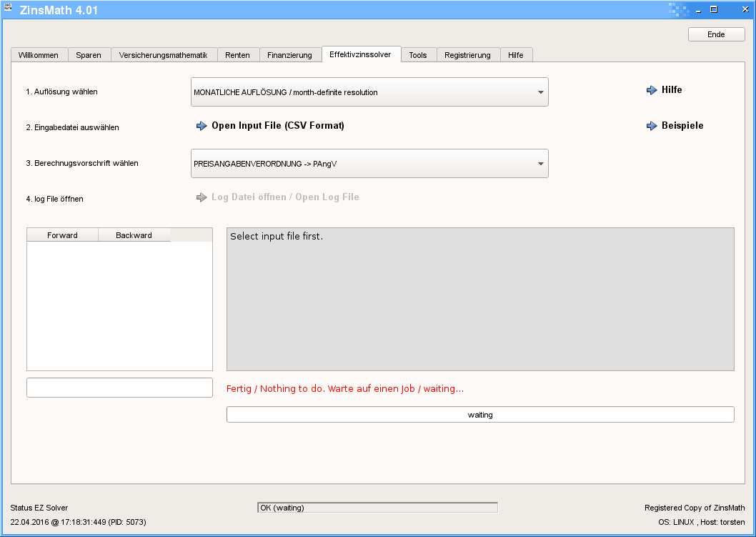Screen dimensions: 756x537
Task: Select the Renten tab
Action: (x=237, y=55)
